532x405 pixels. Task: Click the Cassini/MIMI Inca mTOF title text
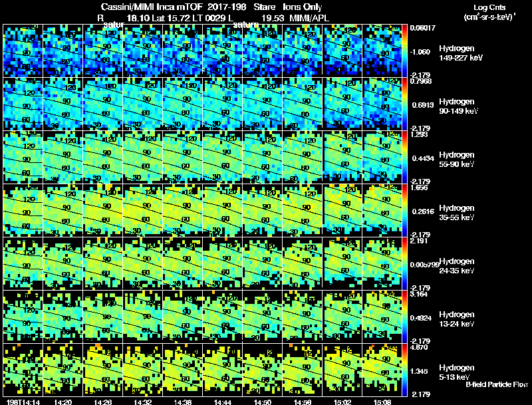152,7
